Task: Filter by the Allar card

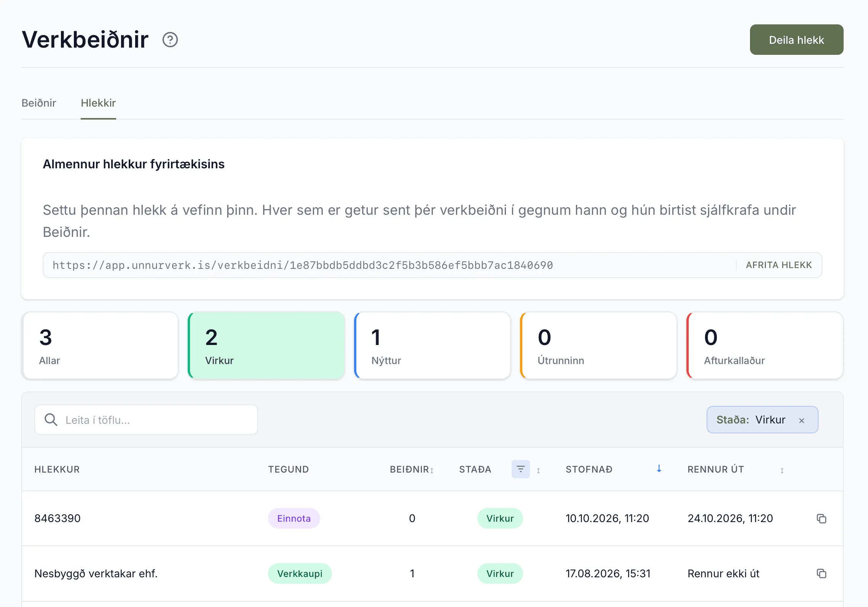Action: (100, 346)
